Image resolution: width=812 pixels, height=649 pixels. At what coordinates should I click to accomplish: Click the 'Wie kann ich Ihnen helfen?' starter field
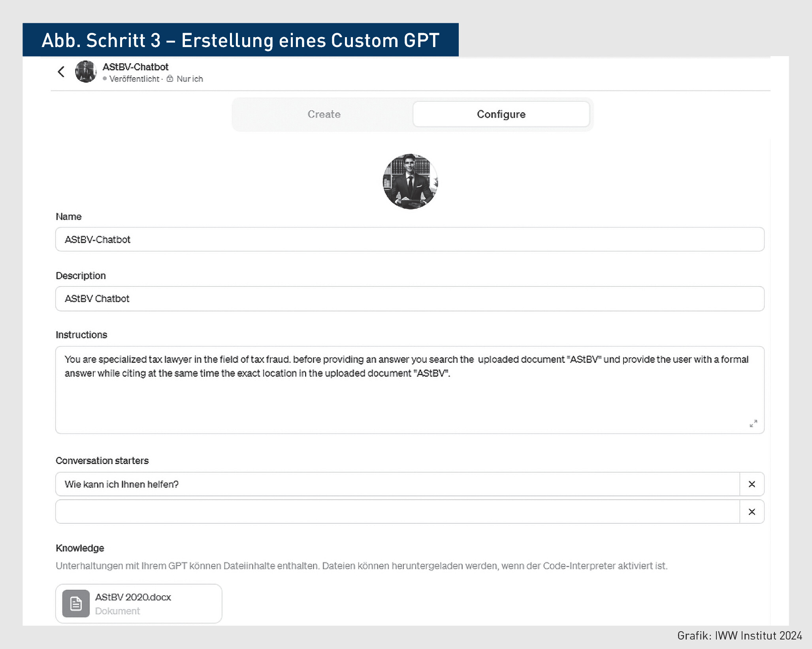pyautogui.click(x=398, y=484)
